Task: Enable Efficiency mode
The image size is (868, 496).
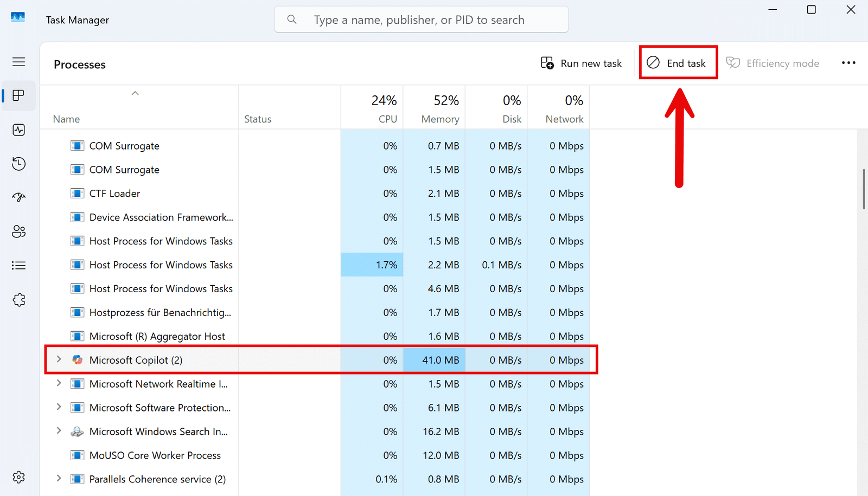Action: point(773,63)
